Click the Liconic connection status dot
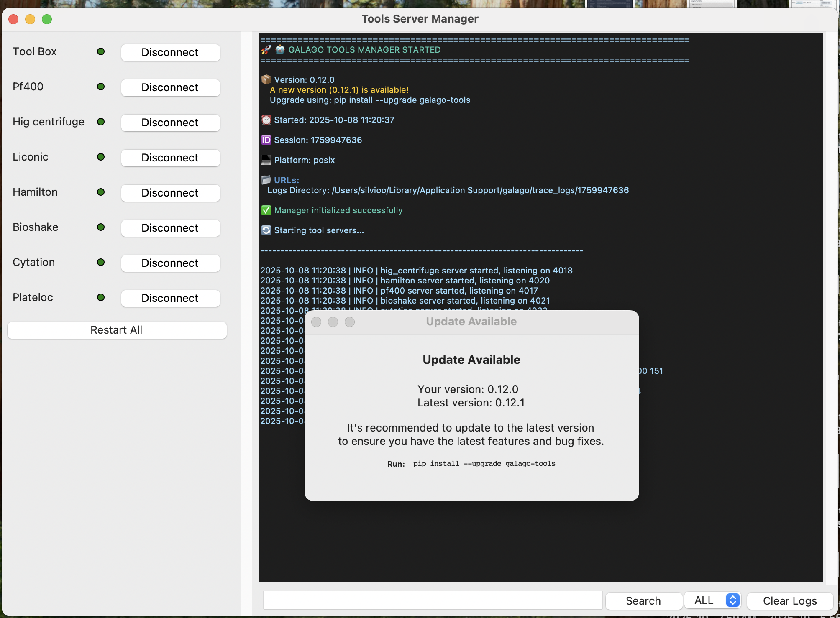 101,157
